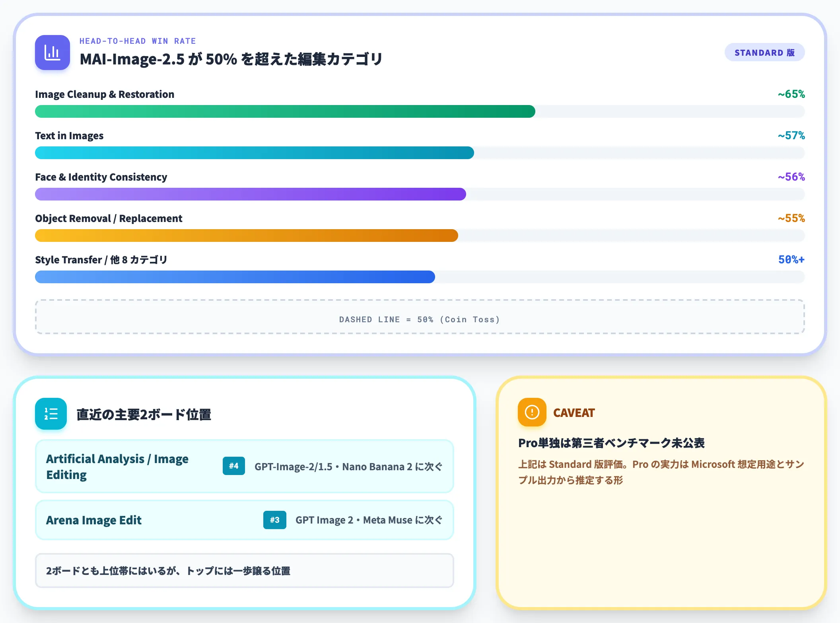The width and height of the screenshot is (840, 623).
Task: Click the green Image Cleanup & Restoration bar
Action: [285, 111]
